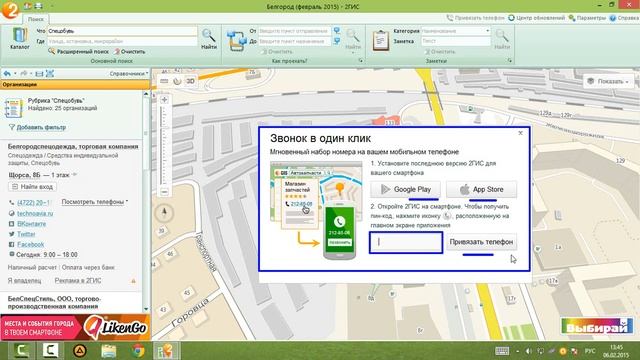
Task: Open the Каталог catalog icon
Action: (x=19, y=38)
